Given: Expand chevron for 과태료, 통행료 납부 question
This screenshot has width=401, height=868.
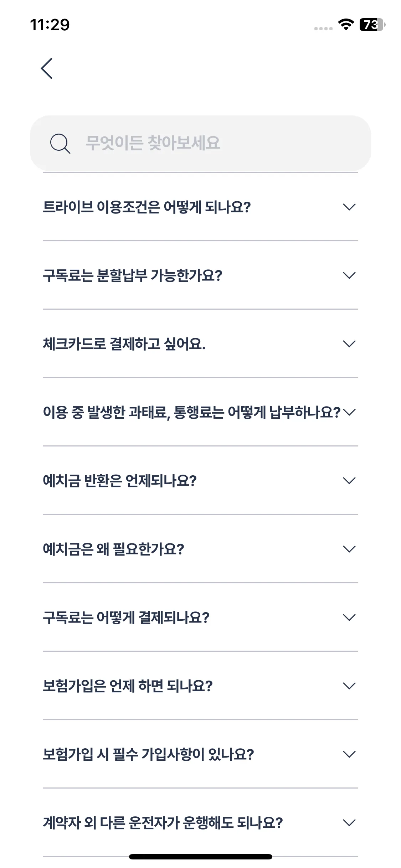Looking at the screenshot, I should pyautogui.click(x=349, y=412).
